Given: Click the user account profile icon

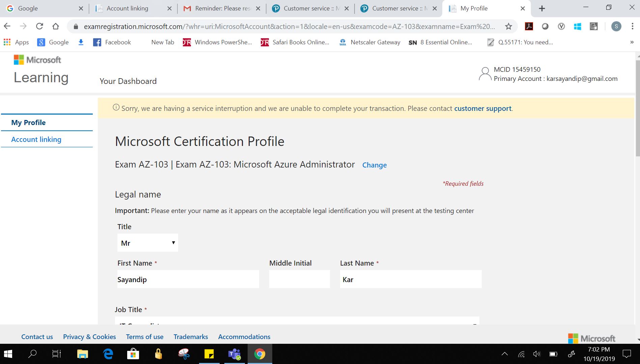Looking at the screenshot, I should 485,74.
